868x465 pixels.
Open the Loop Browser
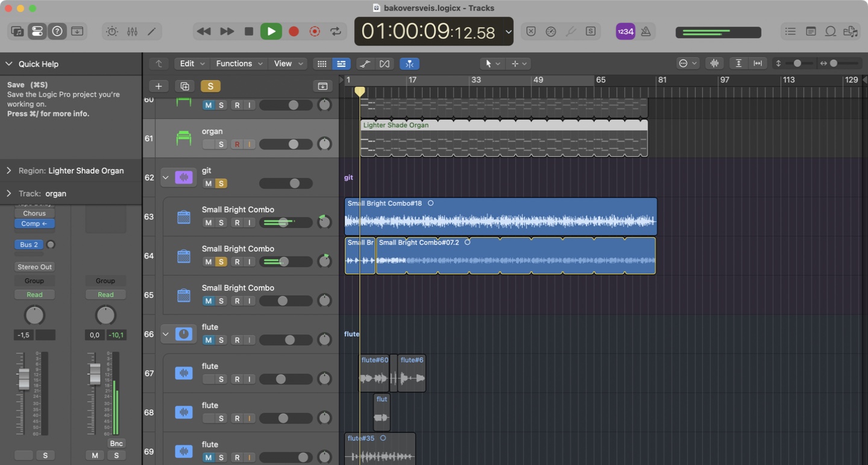(x=831, y=31)
